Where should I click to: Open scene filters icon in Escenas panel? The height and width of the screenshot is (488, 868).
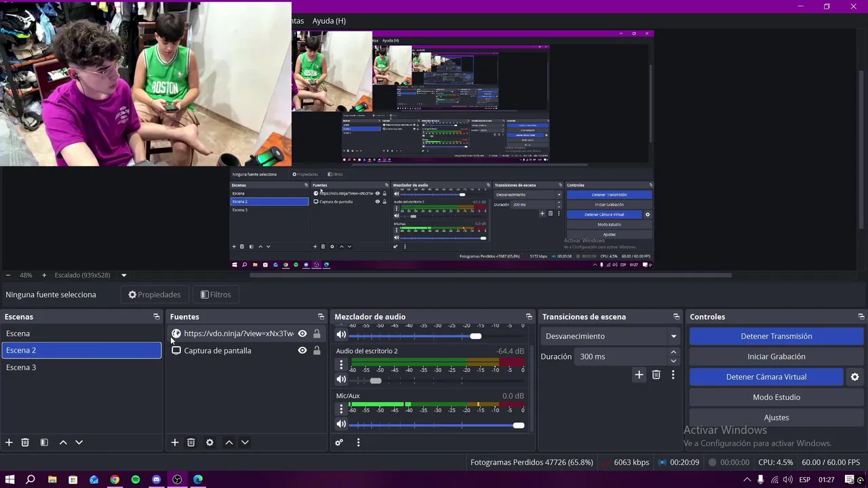(x=44, y=443)
